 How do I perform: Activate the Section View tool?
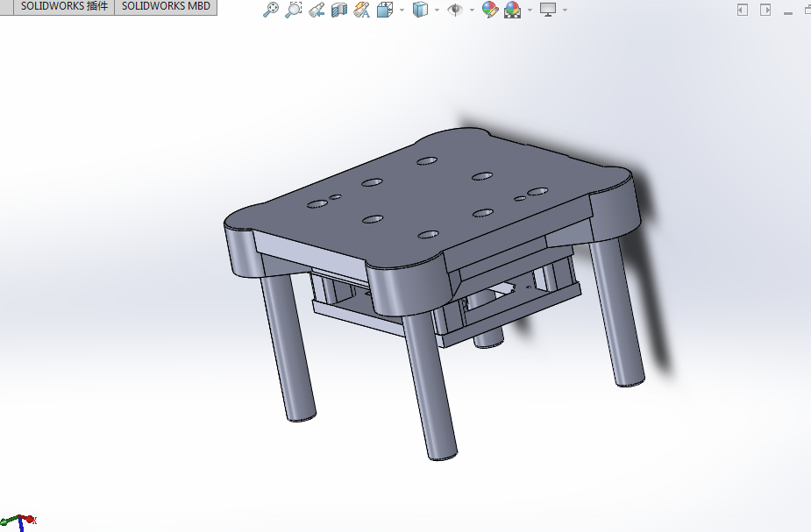pyautogui.click(x=339, y=10)
